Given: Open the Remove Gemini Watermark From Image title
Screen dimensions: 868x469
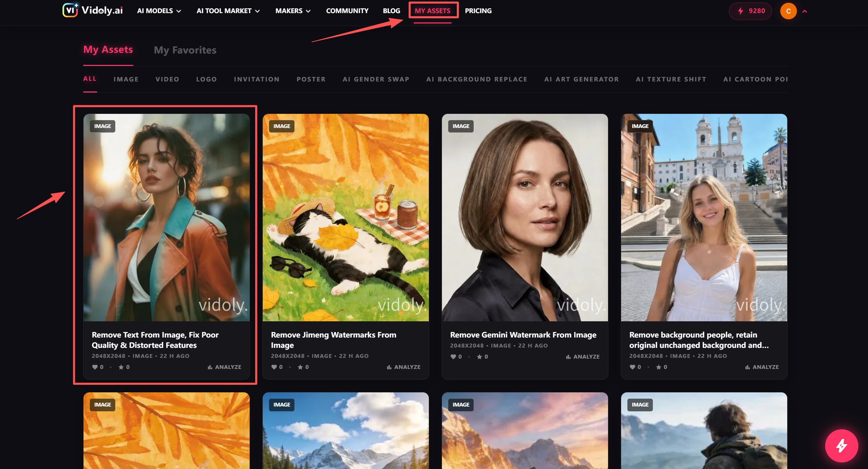Looking at the screenshot, I should (523, 335).
